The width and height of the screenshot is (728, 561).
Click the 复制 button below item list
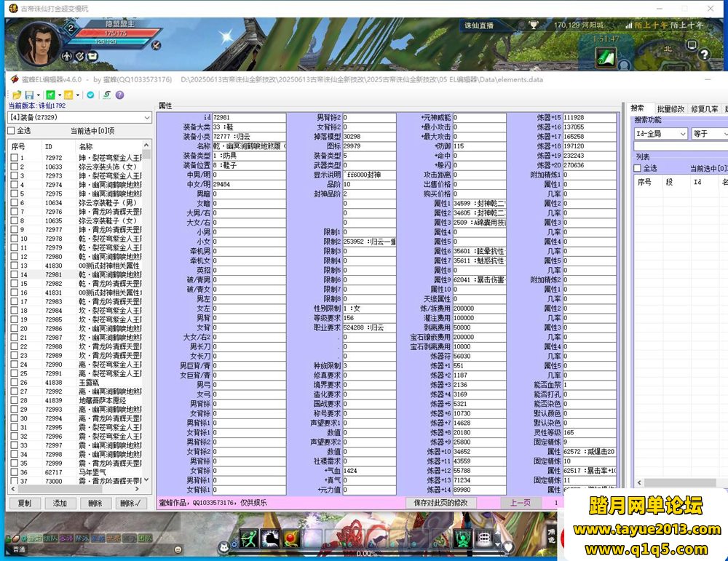point(24,503)
